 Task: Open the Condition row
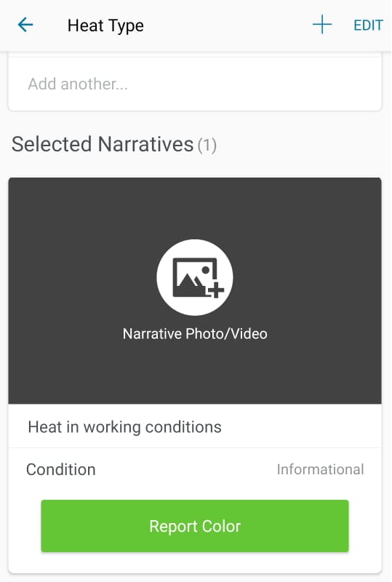click(x=195, y=469)
